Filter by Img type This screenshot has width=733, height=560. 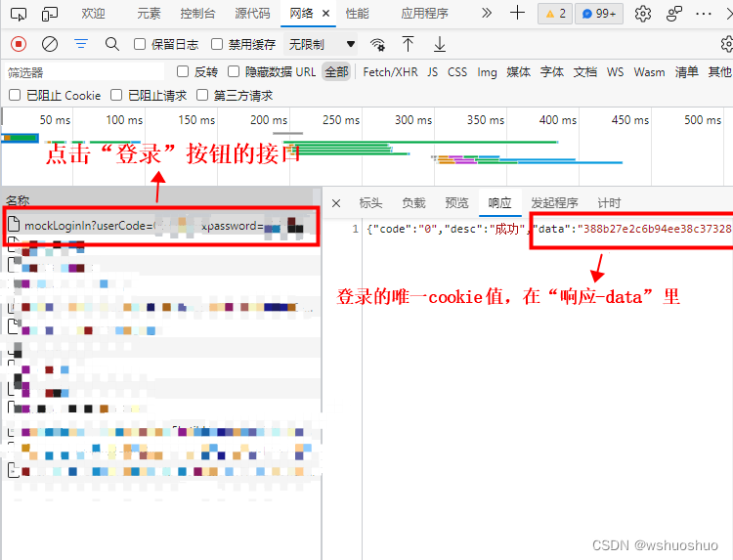tap(487, 72)
